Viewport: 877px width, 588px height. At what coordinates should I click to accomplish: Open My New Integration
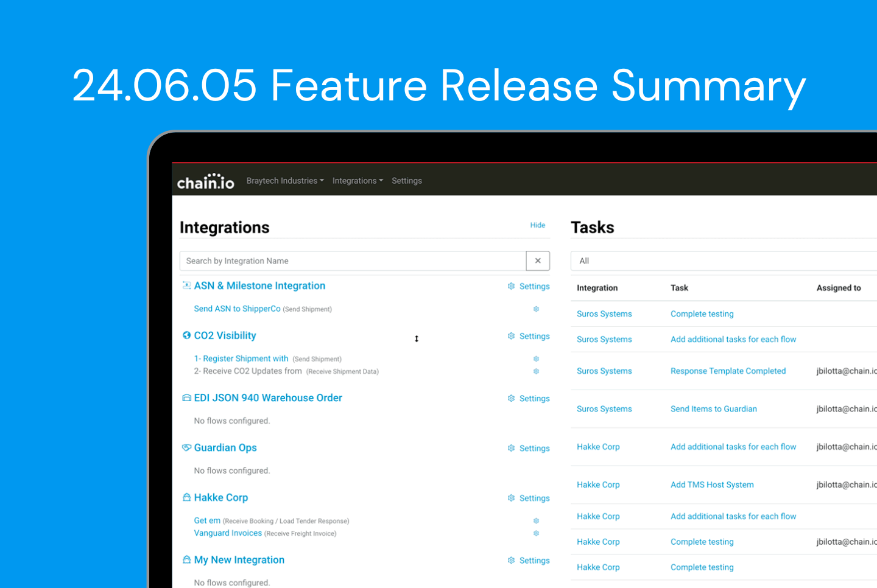(x=239, y=560)
